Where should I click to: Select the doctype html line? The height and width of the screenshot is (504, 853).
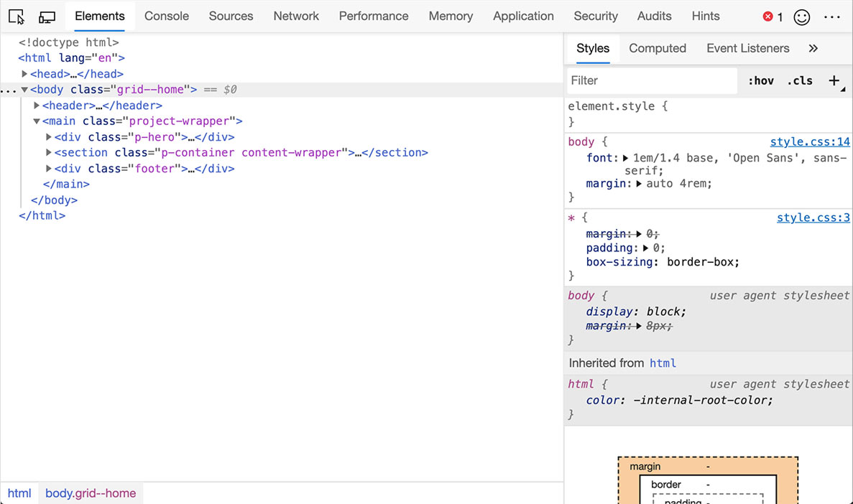pyautogui.click(x=68, y=42)
